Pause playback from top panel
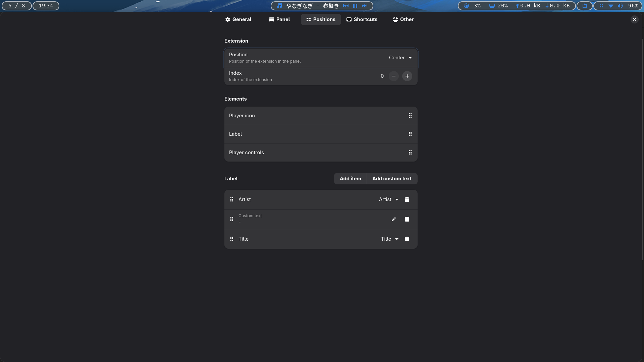 pos(355,6)
